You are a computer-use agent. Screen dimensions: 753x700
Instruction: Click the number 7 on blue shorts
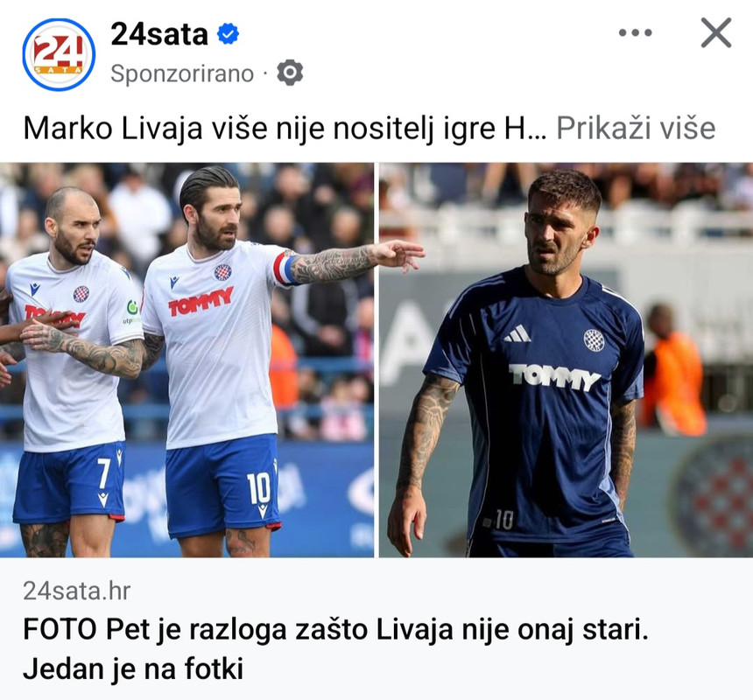104,473
